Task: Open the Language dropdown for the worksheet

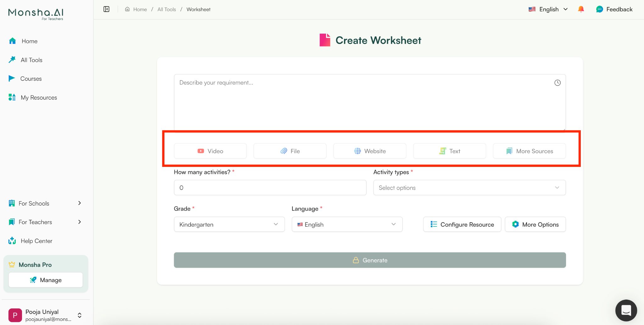Action: click(x=347, y=224)
